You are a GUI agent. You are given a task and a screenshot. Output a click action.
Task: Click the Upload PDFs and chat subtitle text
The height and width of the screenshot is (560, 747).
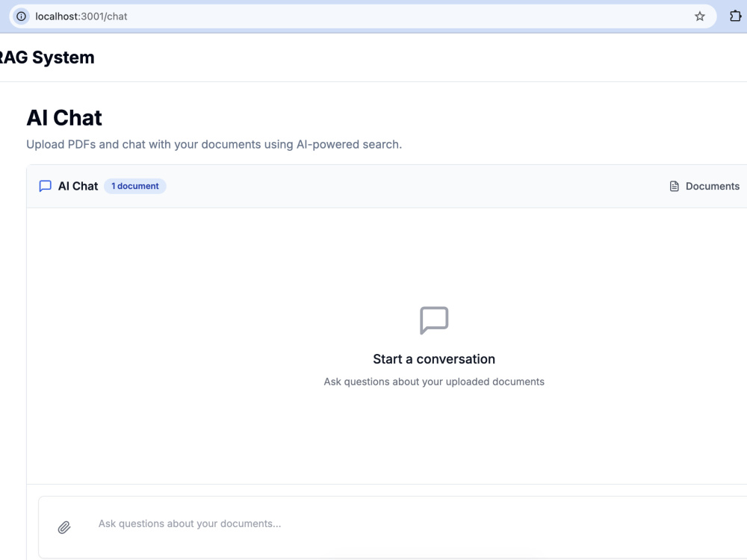pyautogui.click(x=214, y=144)
